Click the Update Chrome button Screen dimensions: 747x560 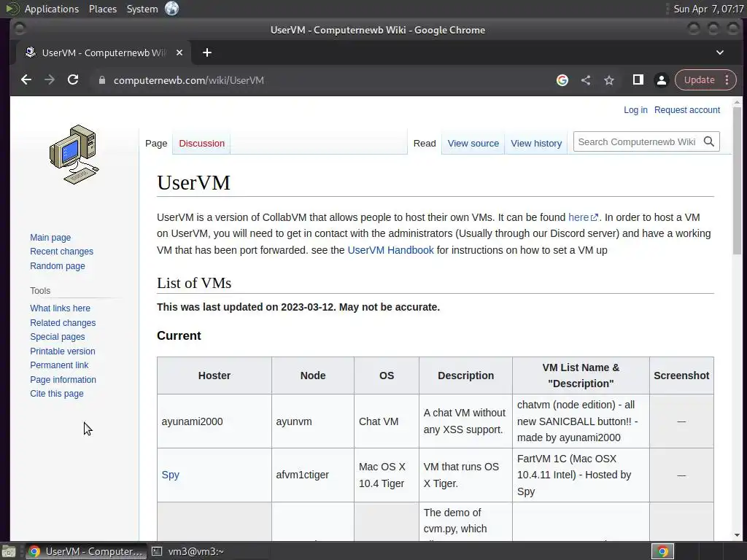click(x=700, y=80)
